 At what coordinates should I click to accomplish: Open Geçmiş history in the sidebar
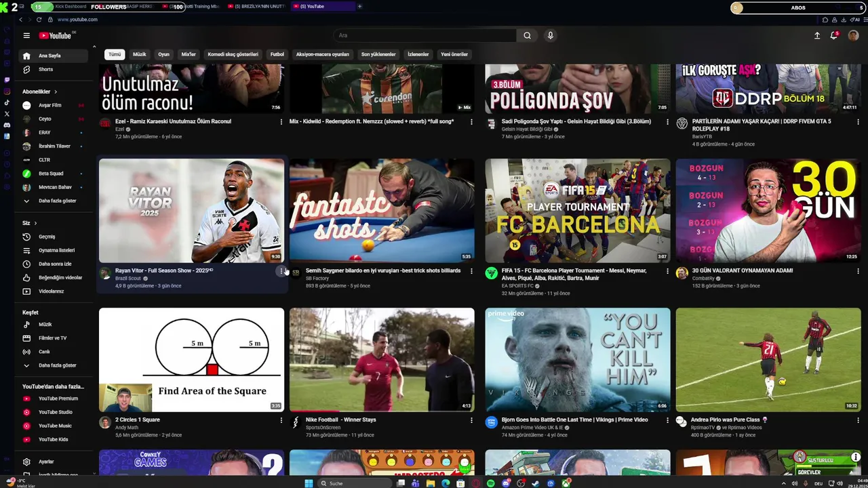pos(53,237)
